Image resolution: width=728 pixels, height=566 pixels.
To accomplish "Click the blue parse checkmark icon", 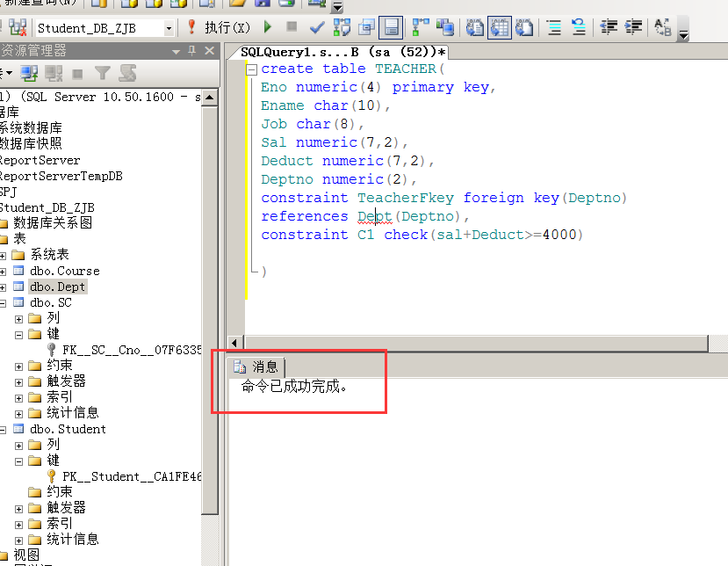I will [x=317, y=28].
